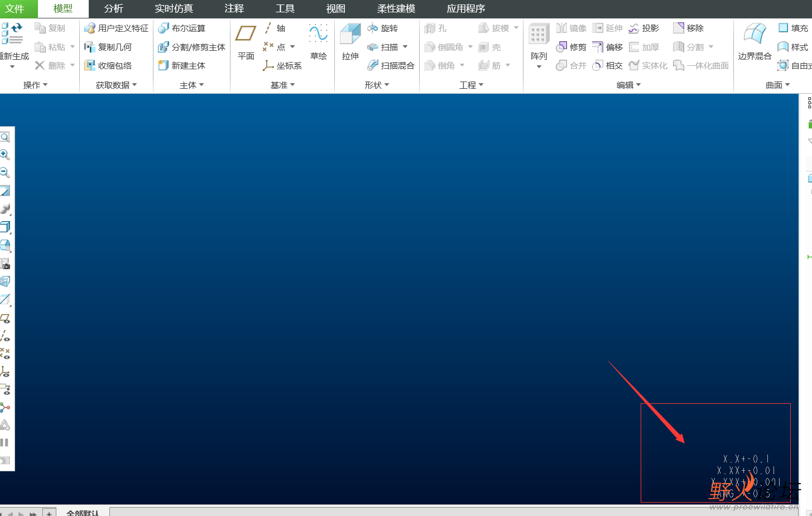Image resolution: width=812 pixels, height=516 pixels.
Task: Expand the 曲面 group dropdown
Action: [x=777, y=85]
